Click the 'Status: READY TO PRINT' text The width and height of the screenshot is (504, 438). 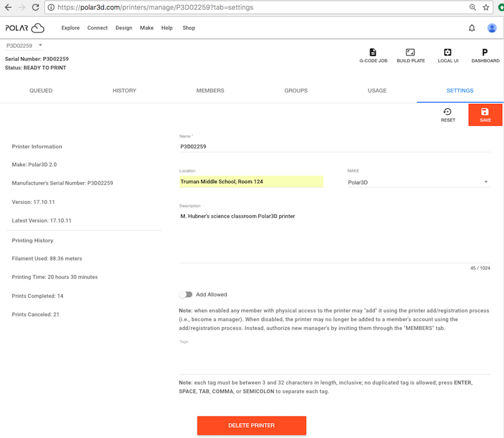tap(35, 68)
